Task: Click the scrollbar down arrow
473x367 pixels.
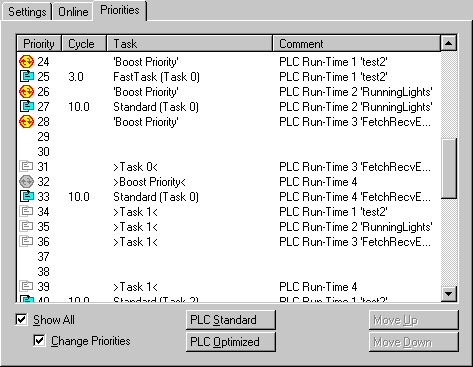Action: tap(449, 294)
